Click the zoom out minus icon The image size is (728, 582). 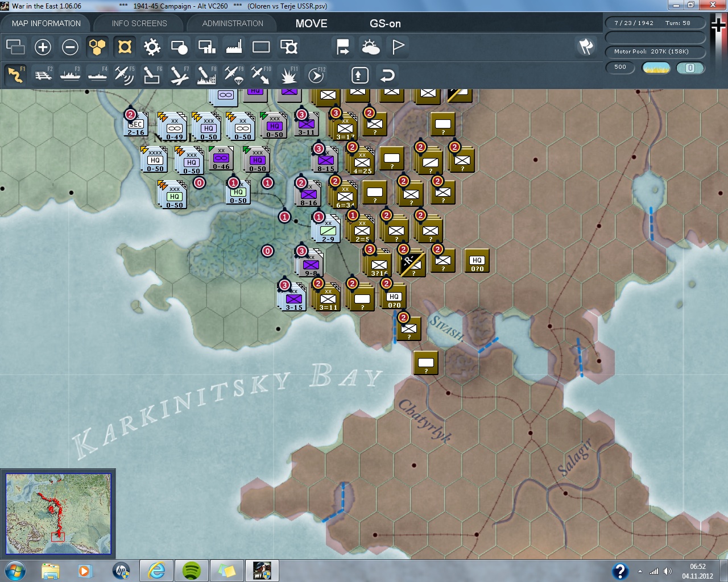pos(70,47)
